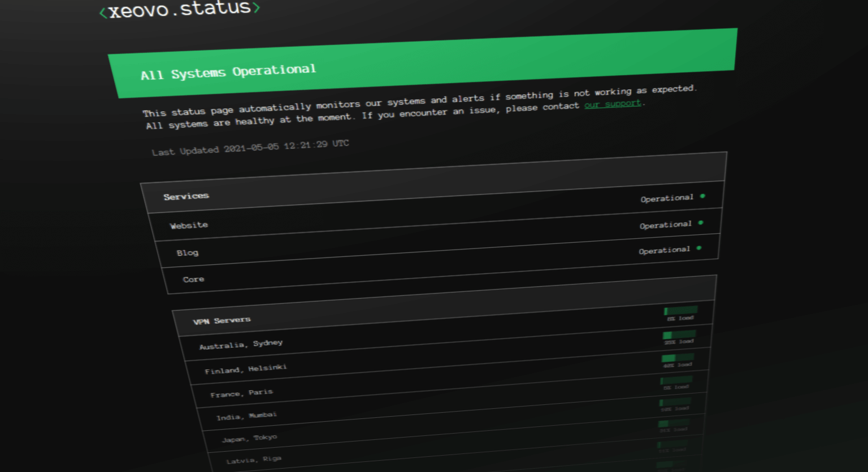Click the Services section header
This screenshot has height=472, width=868.
[x=434, y=182]
